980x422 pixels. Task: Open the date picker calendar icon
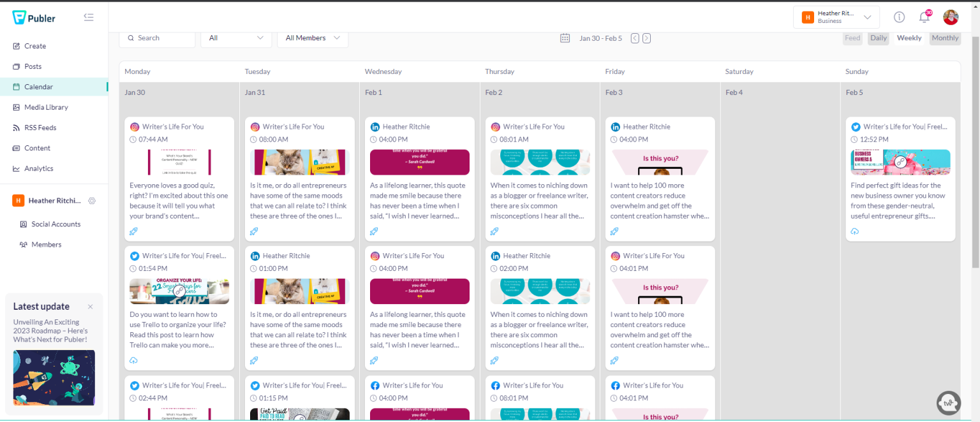[565, 38]
